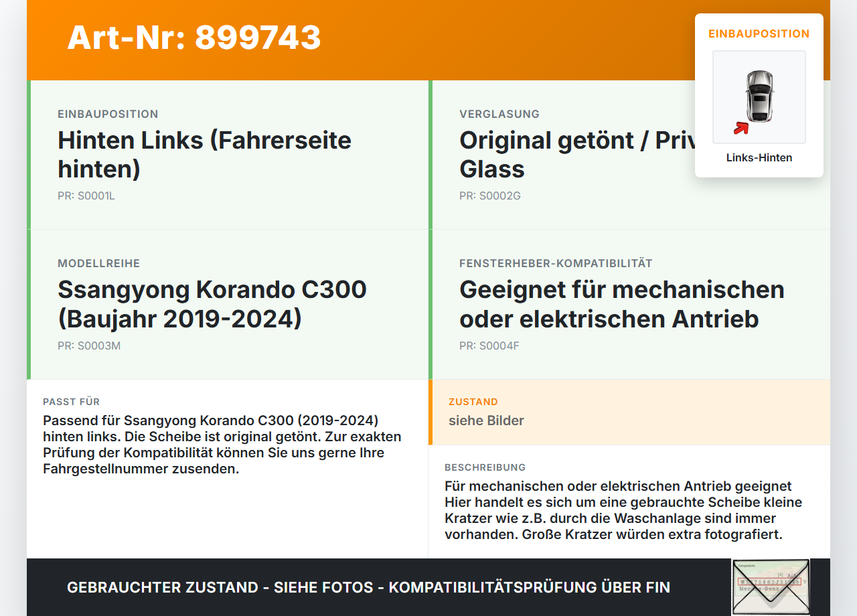Image resolution: width=857 pixels, height=616 pixels.
Task: Click the 'VERGLASUNG' label
Action: (499, 114)
